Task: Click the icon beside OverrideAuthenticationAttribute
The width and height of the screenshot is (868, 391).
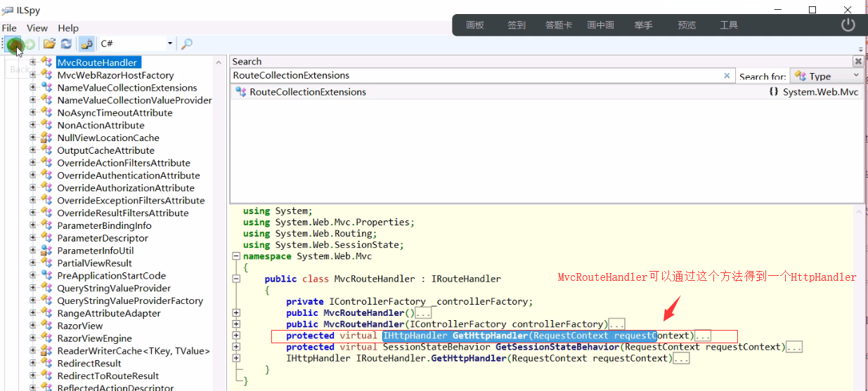Action: point(46,175)
